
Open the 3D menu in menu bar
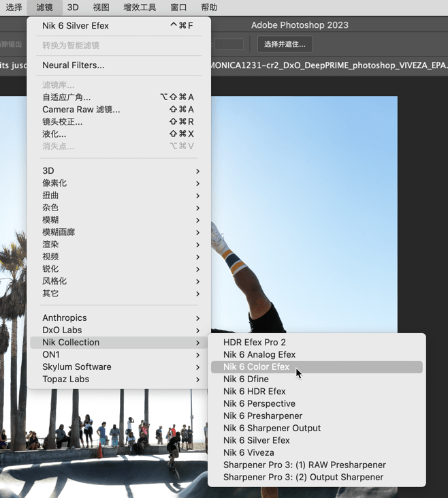[x=73, y=7]
